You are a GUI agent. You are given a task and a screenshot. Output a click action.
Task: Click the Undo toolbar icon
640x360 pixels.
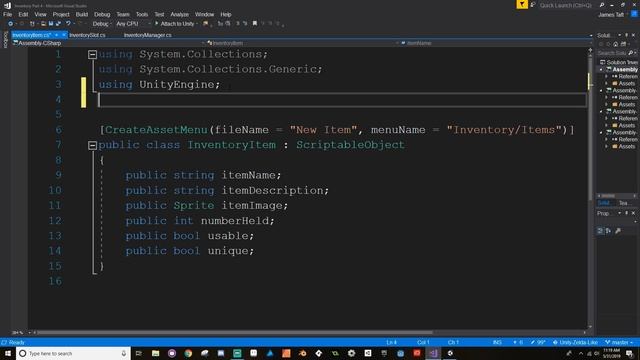coord(68,24)
